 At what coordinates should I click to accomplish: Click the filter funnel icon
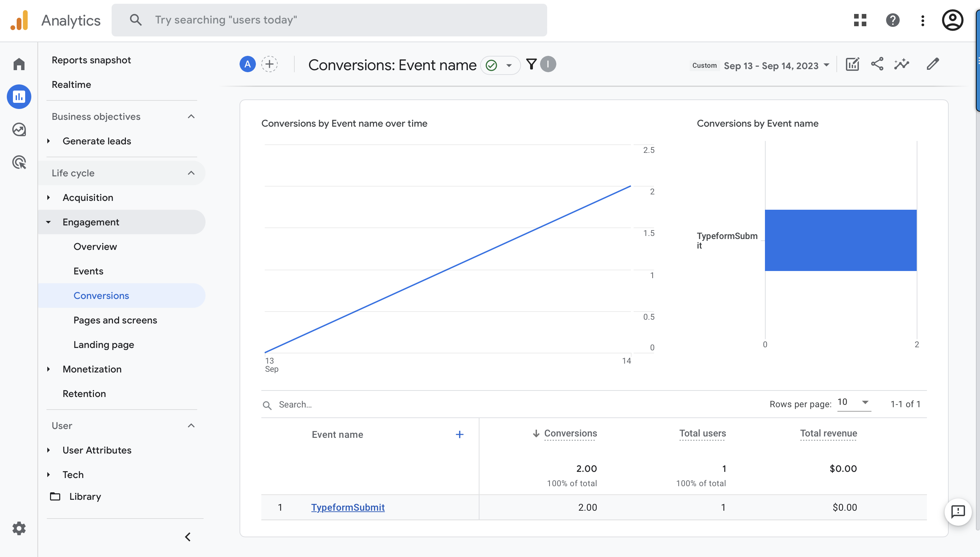(531, 64)
